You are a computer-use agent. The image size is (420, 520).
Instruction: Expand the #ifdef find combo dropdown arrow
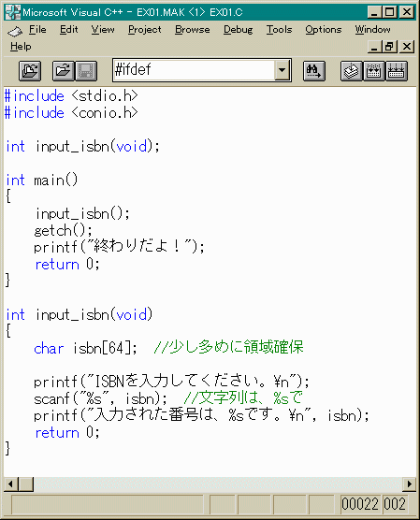click(x=282, y=70)
